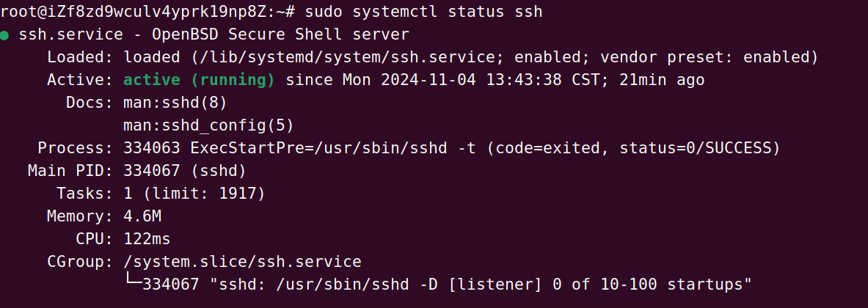Click the root@ shell prompt hostname
This screenshot has height=308, width=868.
coord(135,12)
